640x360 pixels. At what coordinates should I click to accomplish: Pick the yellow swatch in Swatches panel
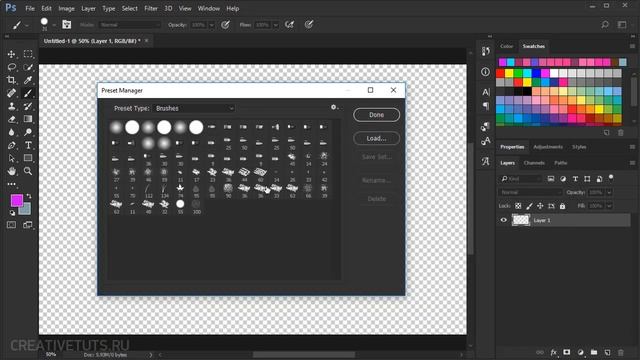click(509, 73)
